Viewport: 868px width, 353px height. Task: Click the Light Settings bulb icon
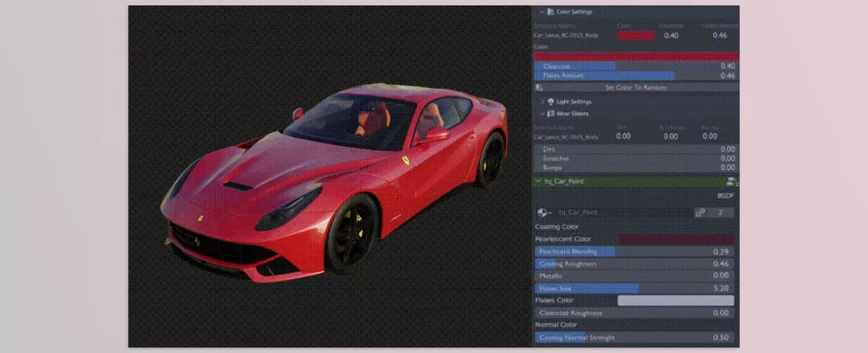coord(551,102)
